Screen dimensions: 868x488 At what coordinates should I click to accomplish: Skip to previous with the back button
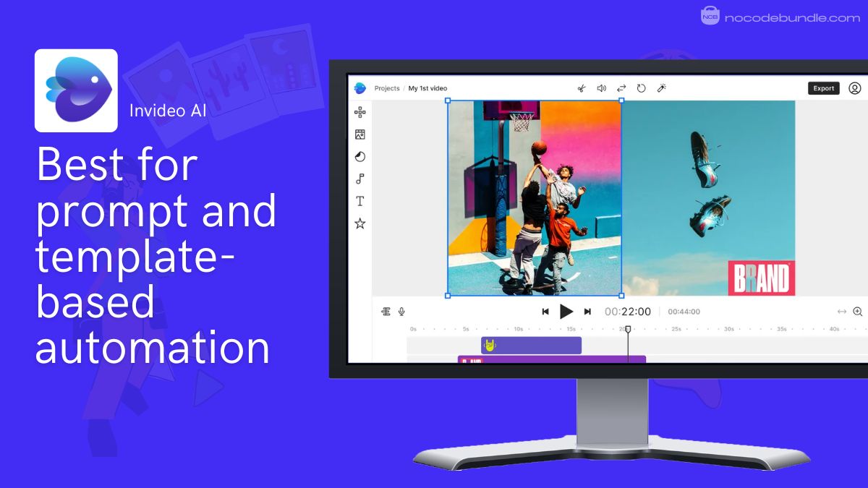pyautogui.click(x=545, y=312)
